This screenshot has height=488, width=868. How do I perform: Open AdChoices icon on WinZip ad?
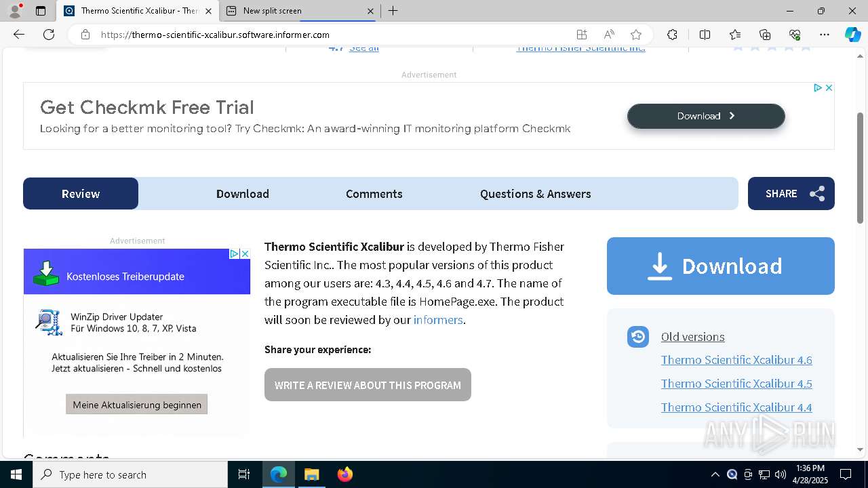[x=235, y=253]
